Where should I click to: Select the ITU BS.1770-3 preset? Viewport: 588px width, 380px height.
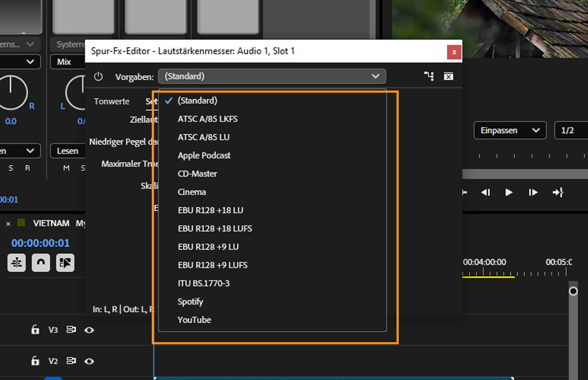coord(272,283)
